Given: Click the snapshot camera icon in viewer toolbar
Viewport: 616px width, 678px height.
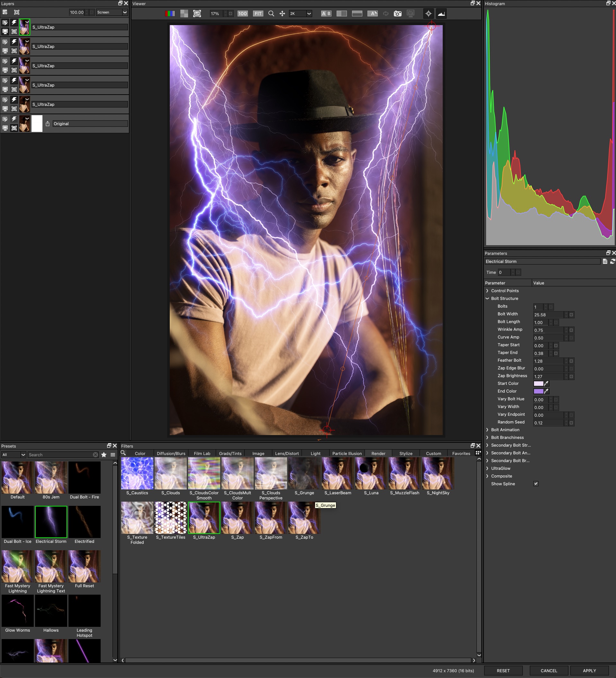Looking at the screenshot, I should (398, 14).
